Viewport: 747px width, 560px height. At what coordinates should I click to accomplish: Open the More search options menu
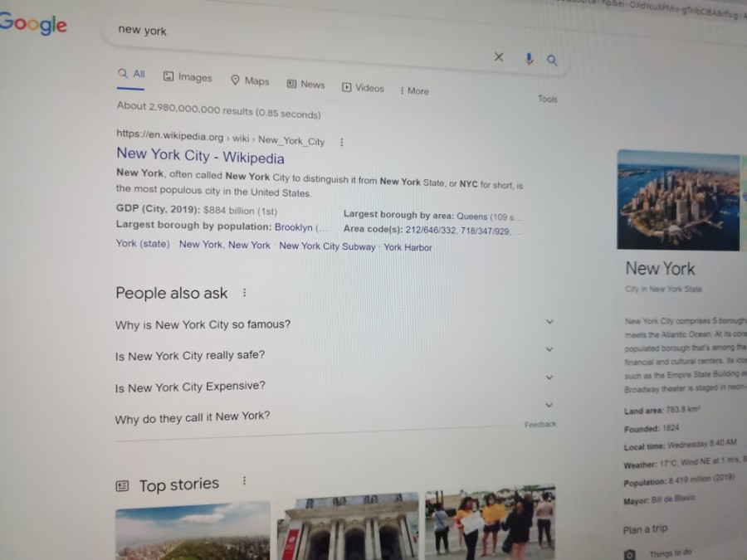[x=414, y=91]
